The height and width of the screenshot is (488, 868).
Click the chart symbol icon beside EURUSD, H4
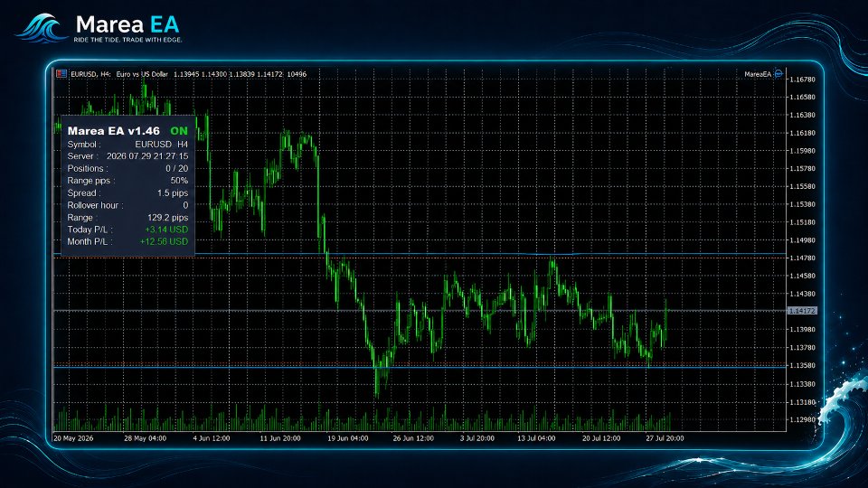coord(61,73)
